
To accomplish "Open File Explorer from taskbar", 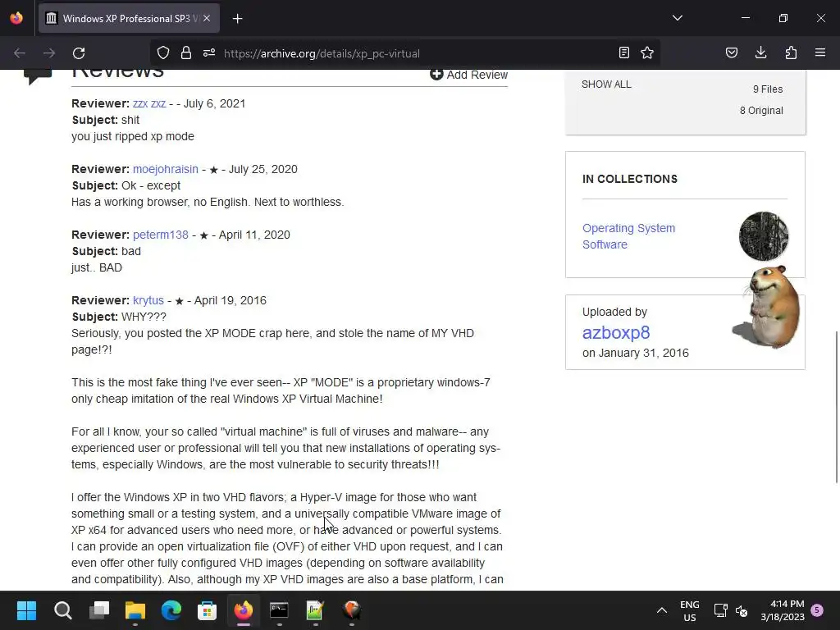I will (x=135, y=610).
